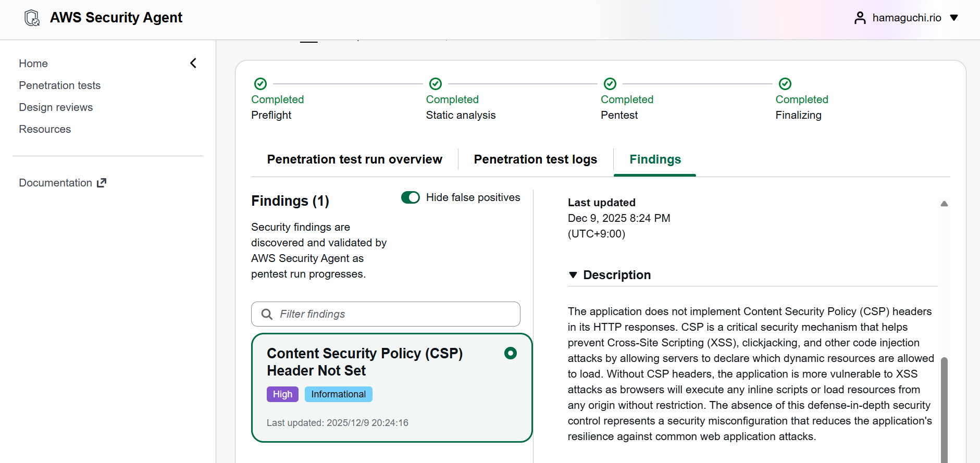The width and height of the screenshot is (980, 463).
Task: Toggle the Hide false positives switch
Action: pos(411,197)
